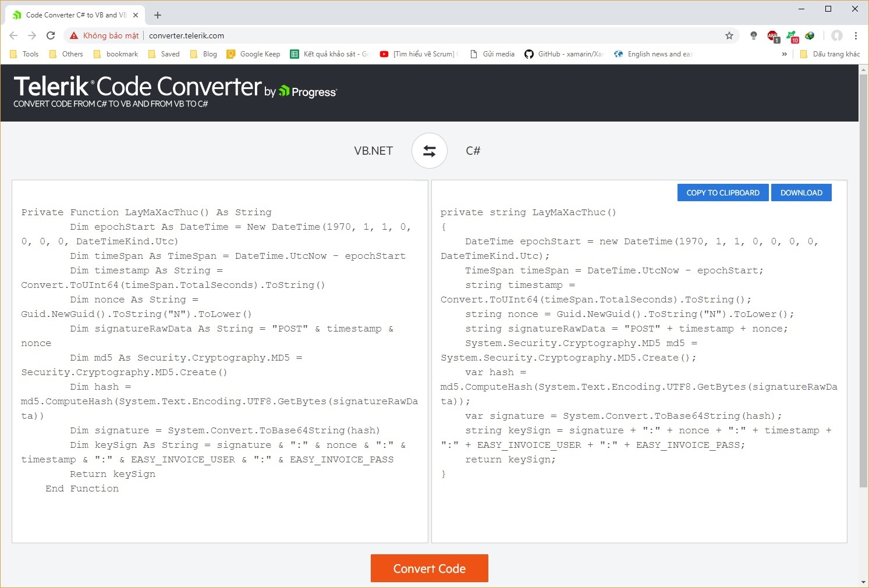Go back with the browser back arrow

[13, 35]
